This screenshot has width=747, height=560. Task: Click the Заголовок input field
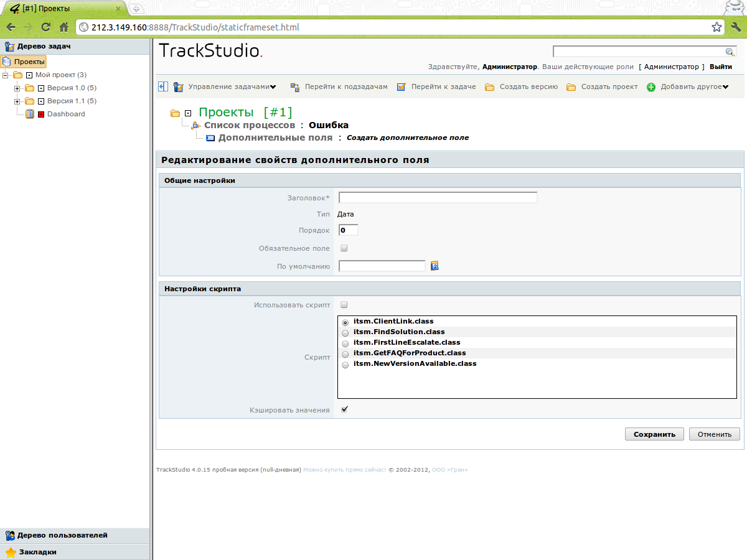[438, 198]
